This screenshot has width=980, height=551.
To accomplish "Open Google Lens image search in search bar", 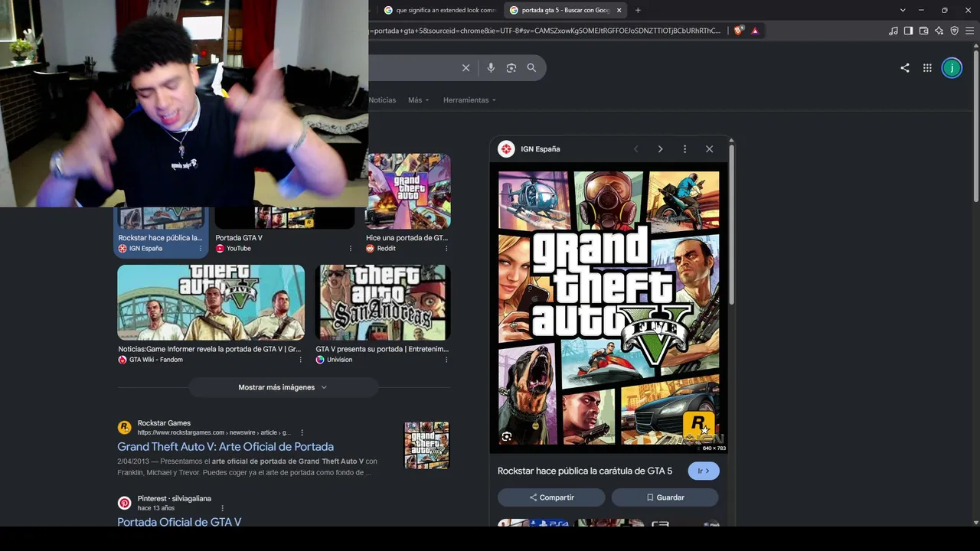I will [x=511, y=68].
